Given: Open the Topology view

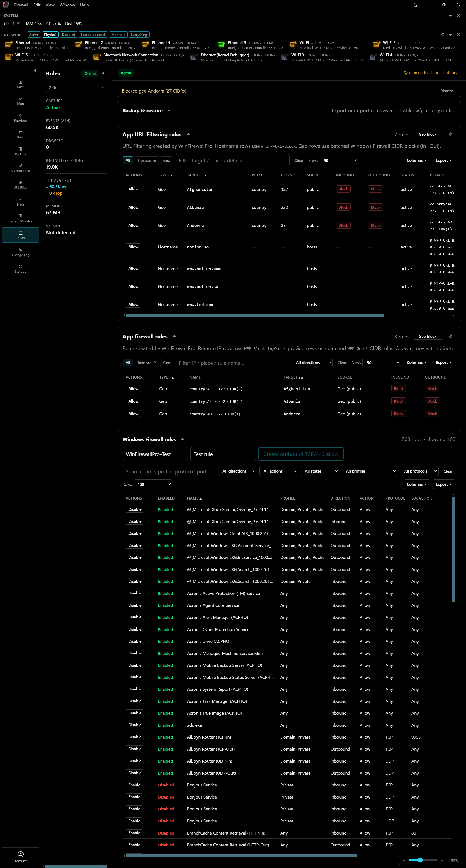Looking at the screenshot, I should tap(20, 118).
